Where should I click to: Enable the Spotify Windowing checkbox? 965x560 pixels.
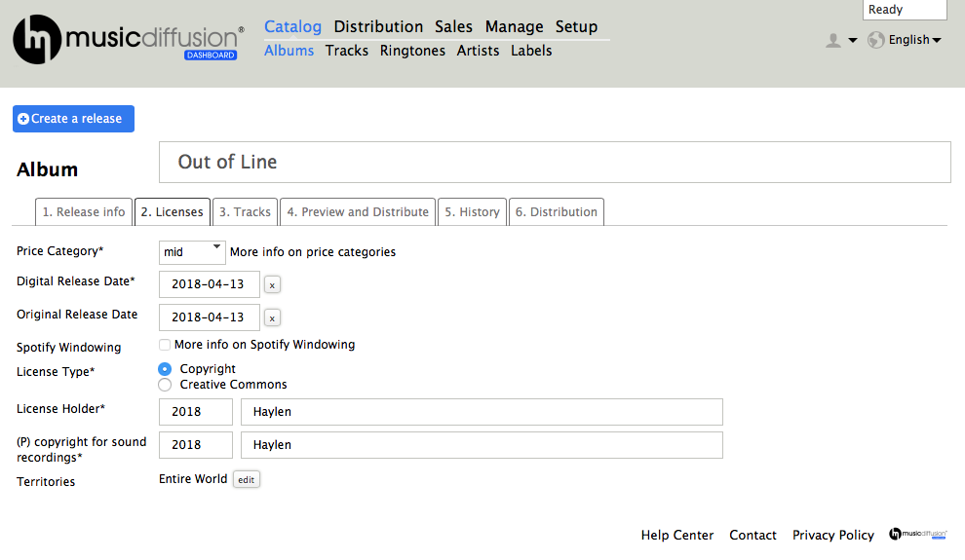click(x=165, y=345)
